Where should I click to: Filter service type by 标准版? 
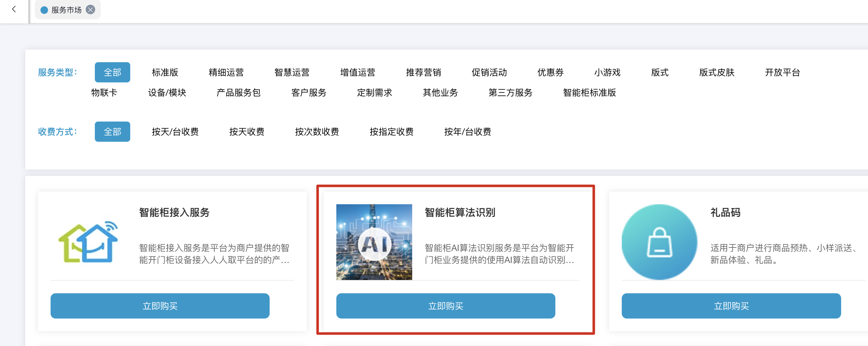[165, 72]
